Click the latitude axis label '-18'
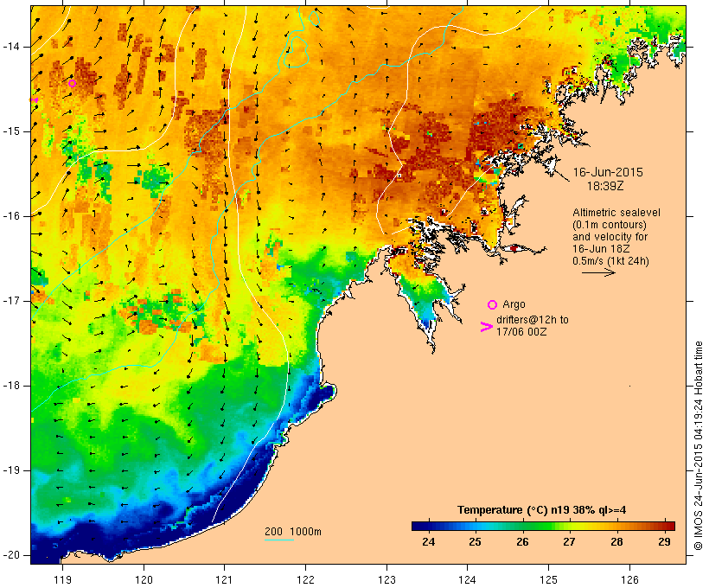The width and height of the screenshot is (709, 588). tap(10, 386)
